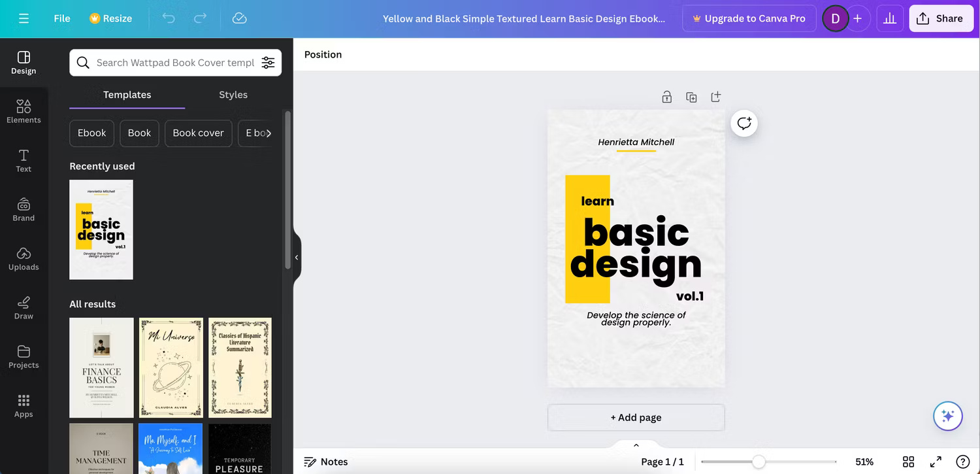Lock the page with lock icon

(x=666, y=97)
